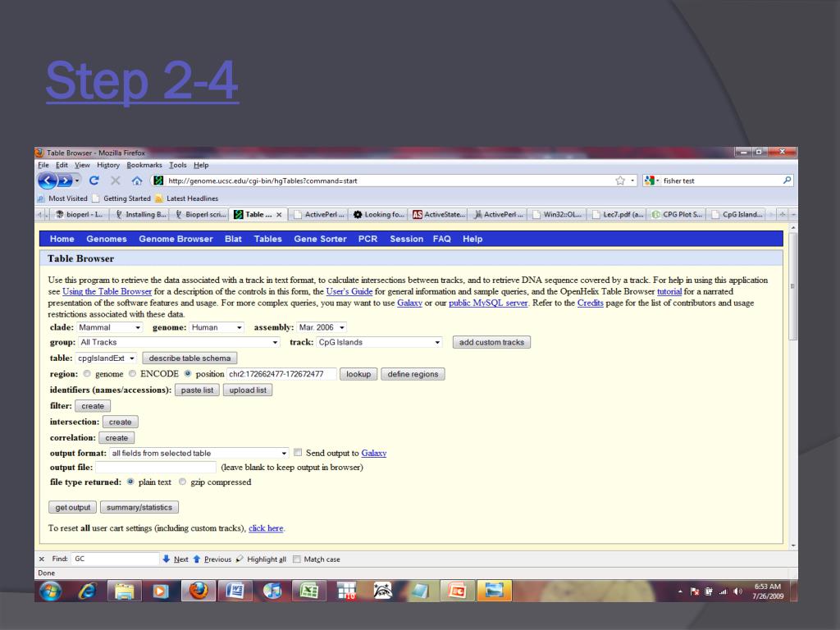Open the table cpgIslandExt dropdown
This screenshot has height=630, width=840.
tap(106, 358)
